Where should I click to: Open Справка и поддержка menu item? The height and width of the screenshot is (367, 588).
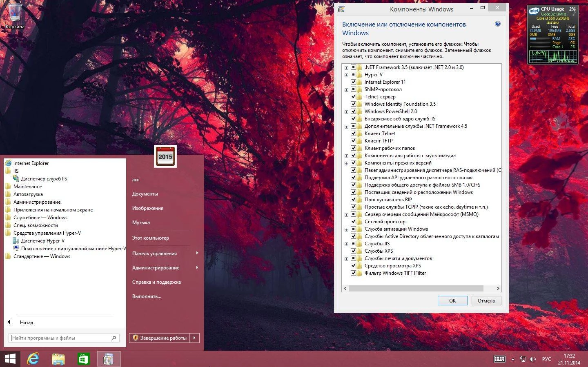point(156,282)
